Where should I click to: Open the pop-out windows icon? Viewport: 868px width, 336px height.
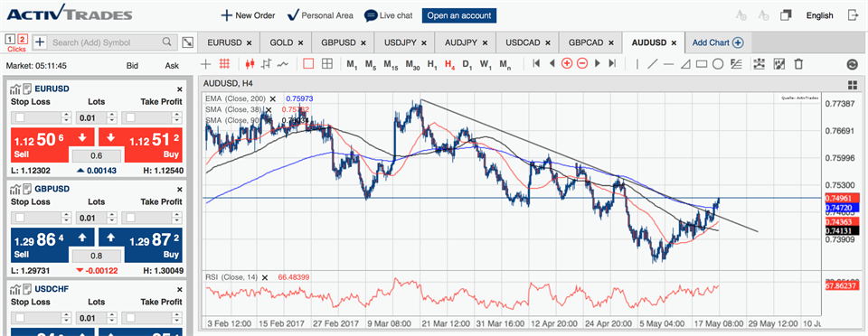(x=786, y=15)
